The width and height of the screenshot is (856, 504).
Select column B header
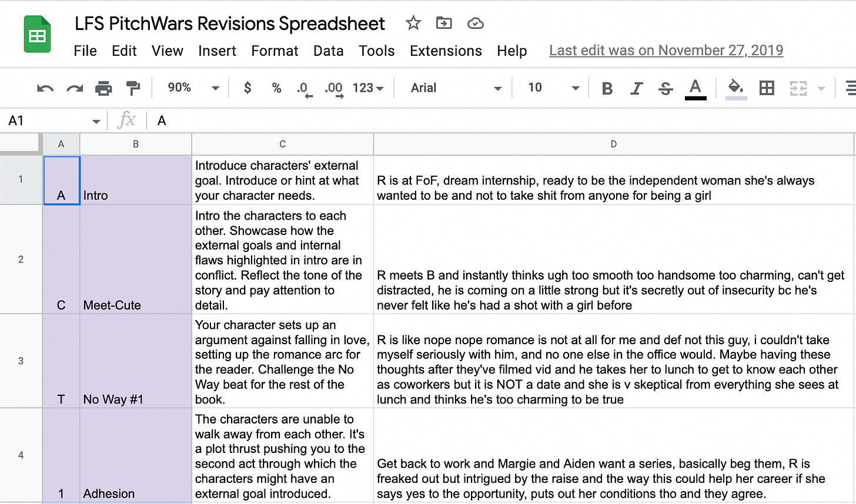tap(136, 144)
